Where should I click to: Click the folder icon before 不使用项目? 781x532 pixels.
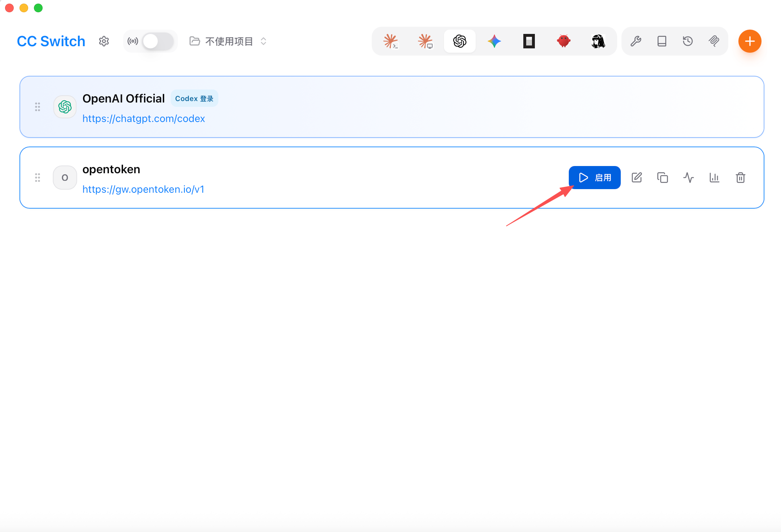click(195, 41)
